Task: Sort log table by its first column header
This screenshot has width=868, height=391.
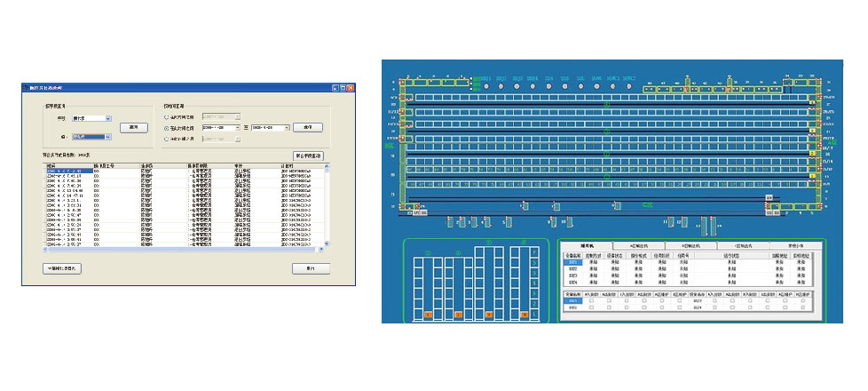Action: [x=68, y=166]
